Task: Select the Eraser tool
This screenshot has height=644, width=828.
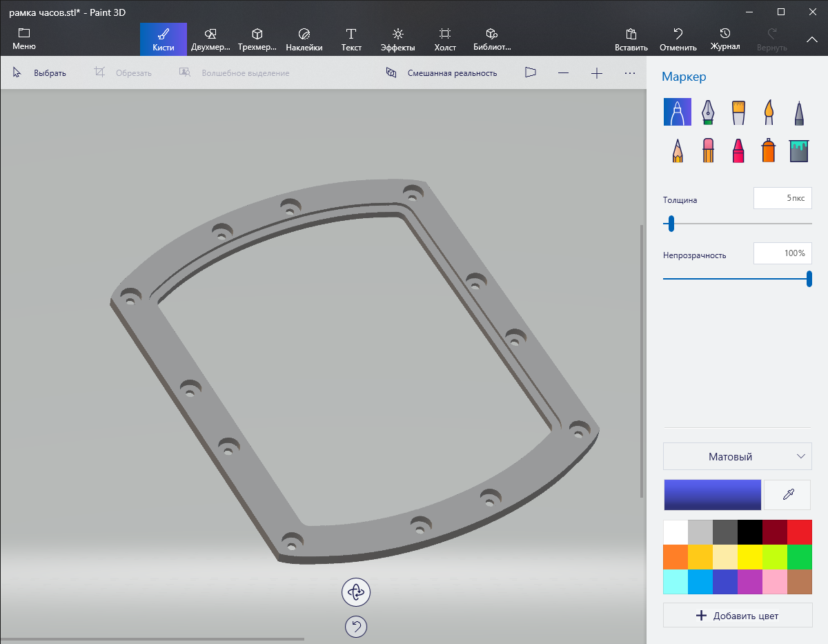Action: pyautogui.click(x=708, y=150)
